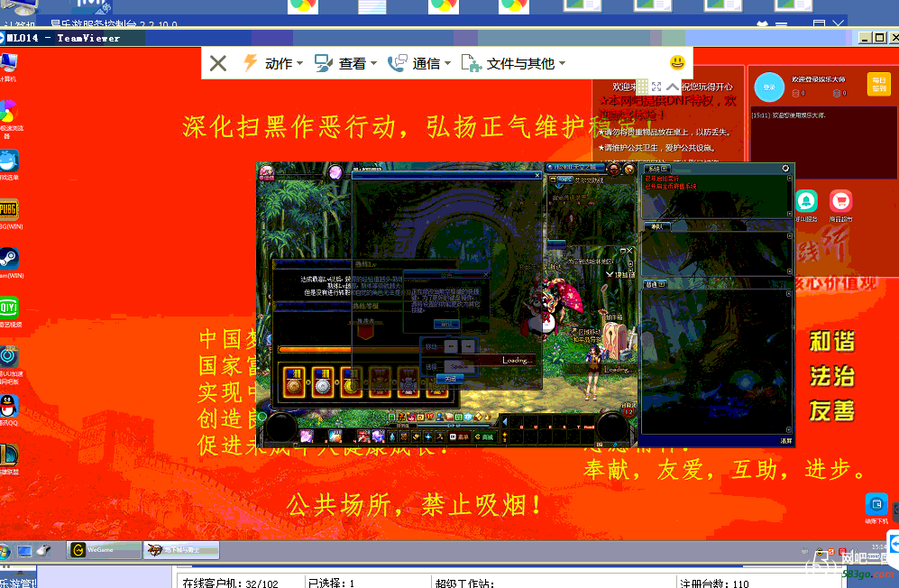899x588 pixels.
Task: Select the 系统 tab in game chat panel
Action: pyautogui.click(x=657, y=169)
